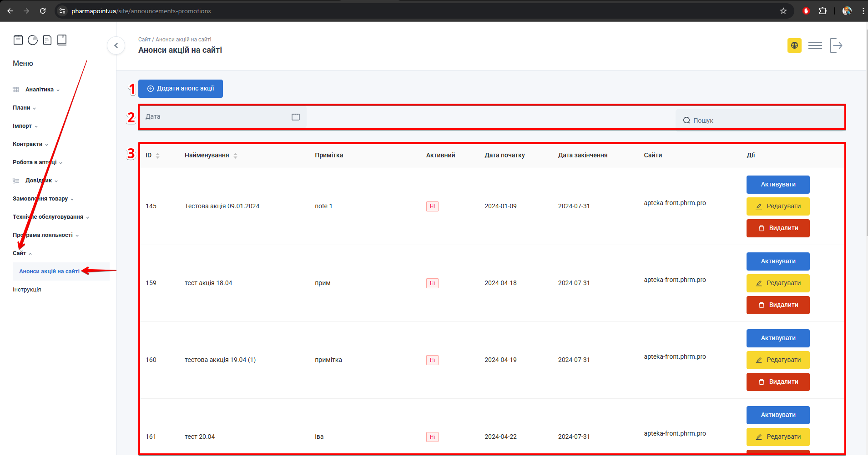This screenshot has width=868, height=457.
Task: Click the logout icon at top right
Action: 836,45
